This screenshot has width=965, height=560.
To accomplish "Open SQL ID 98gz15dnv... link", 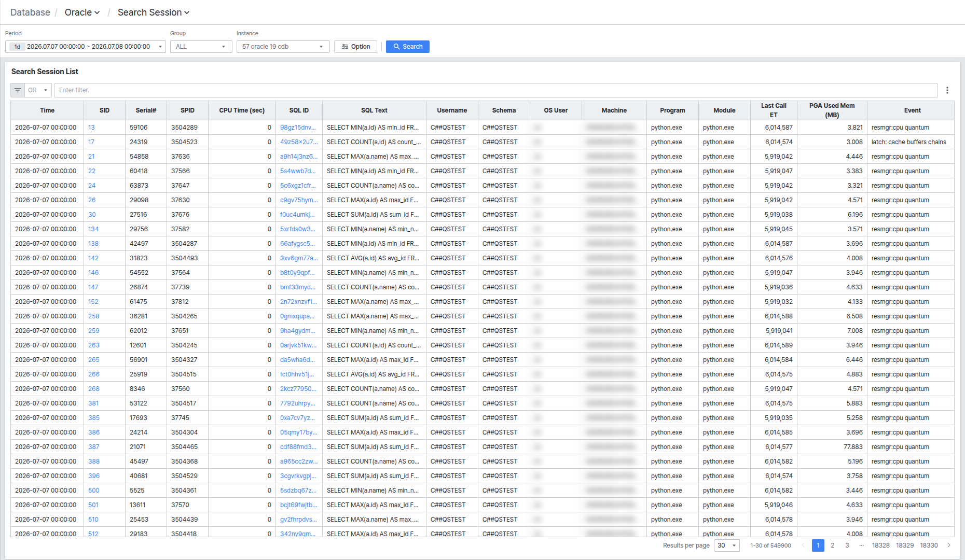I will 298,128.
